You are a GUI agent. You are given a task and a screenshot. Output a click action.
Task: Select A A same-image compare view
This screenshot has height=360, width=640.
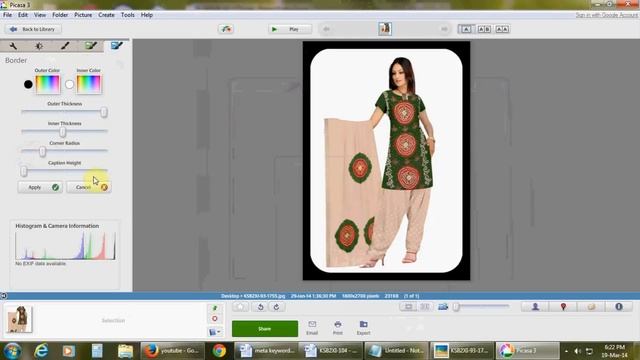[502, 29]
